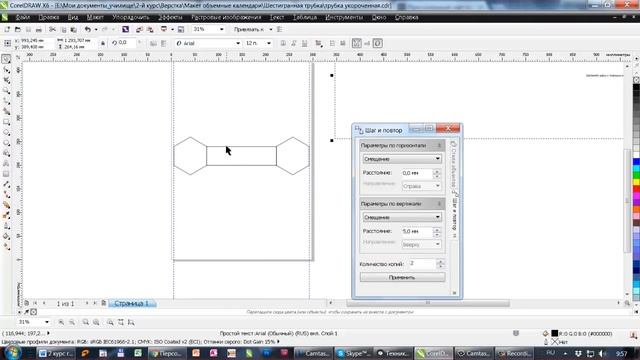Select the Freehand tool in toolbox
Viewport: 640px width, 360px height.
point(6,101)
